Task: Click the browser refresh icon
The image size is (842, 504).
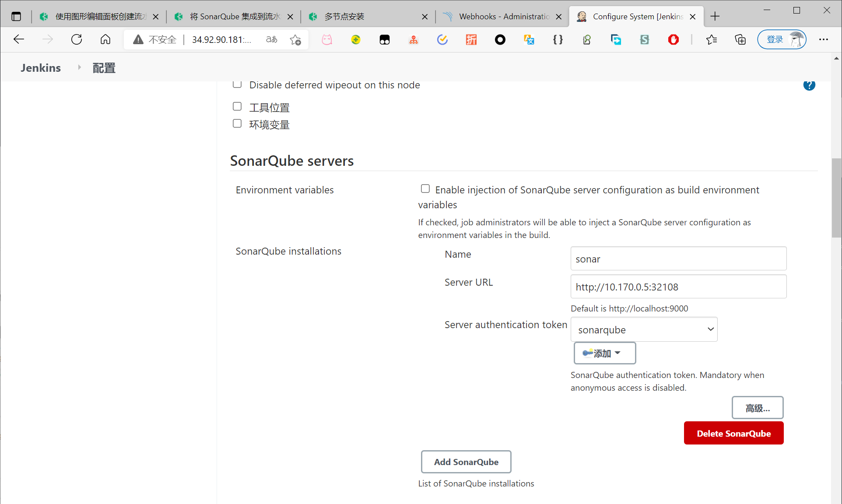Action: (x=77, y=39)
